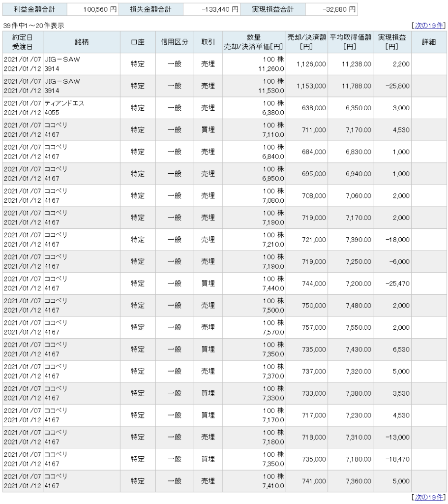Select the realized loss -25,470

point(397,283)
